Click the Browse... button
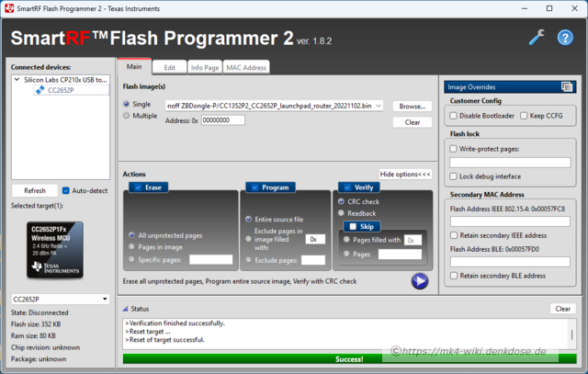The image size is (588, 374). (x=413, y=106)
